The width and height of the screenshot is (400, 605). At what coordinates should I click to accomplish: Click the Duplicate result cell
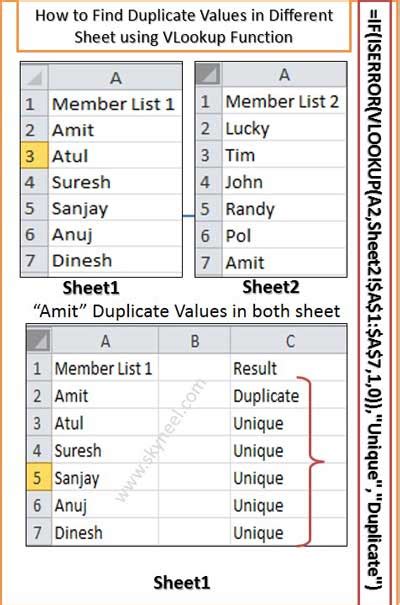click(x=288, y=395)
